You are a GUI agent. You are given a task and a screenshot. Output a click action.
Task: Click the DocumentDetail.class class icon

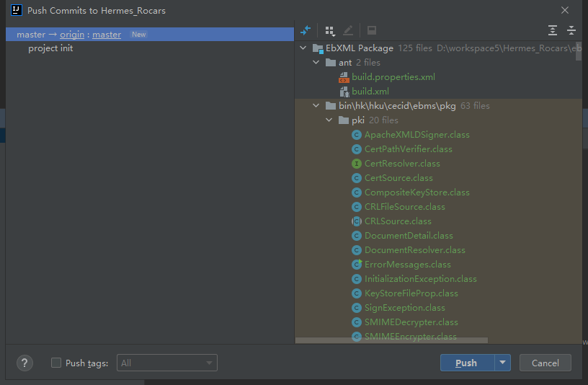356,236
